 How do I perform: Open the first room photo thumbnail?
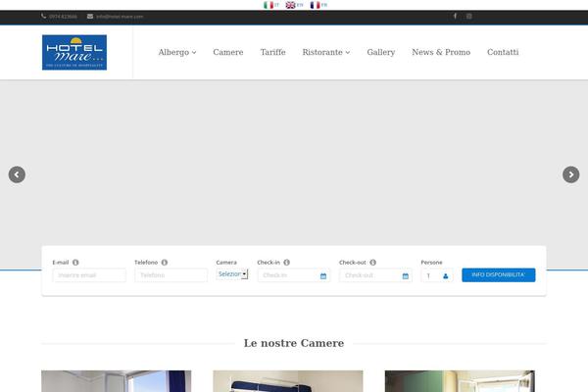tap(117, 381)
